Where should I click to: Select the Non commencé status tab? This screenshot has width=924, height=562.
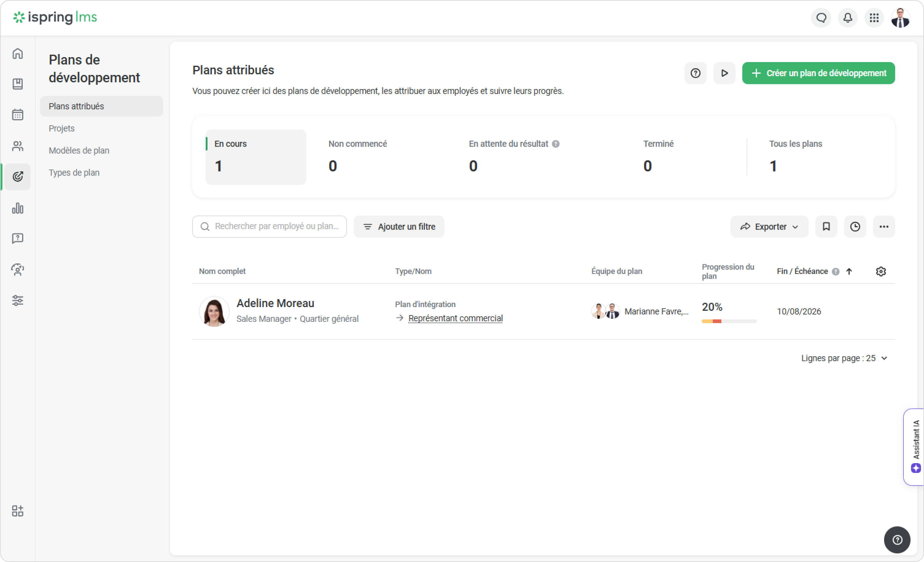(x=358, y=157)
